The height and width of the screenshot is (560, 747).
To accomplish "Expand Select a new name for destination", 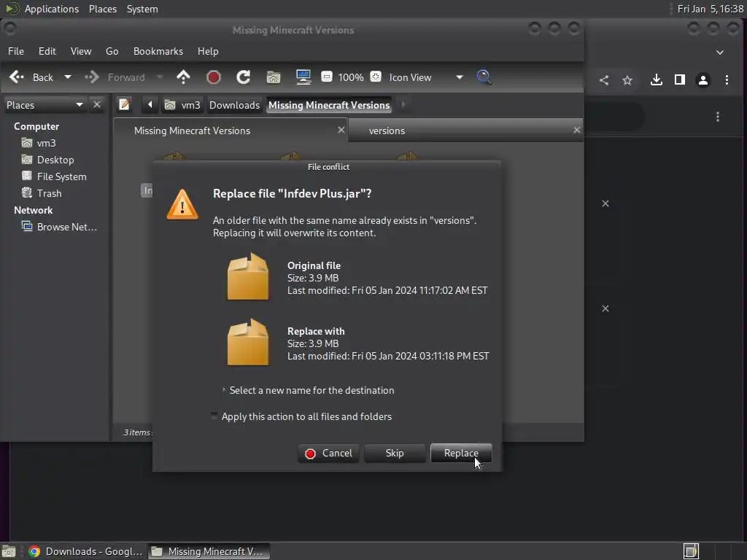I will coord(309,390).
